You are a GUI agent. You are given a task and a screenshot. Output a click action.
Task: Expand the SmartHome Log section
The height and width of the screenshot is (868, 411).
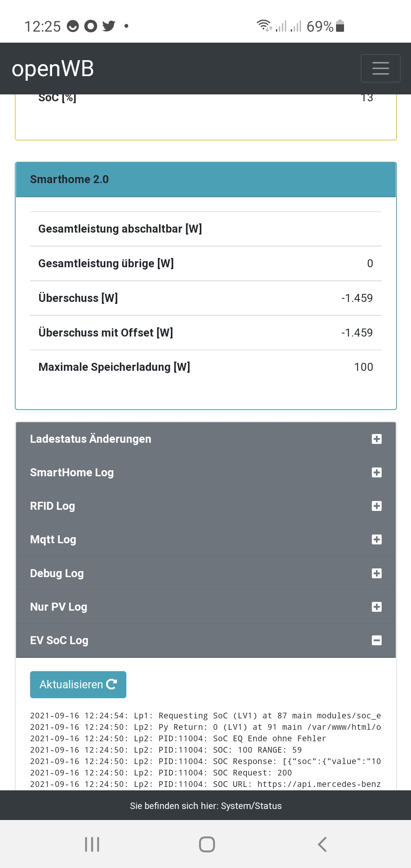tap(72, 472)
